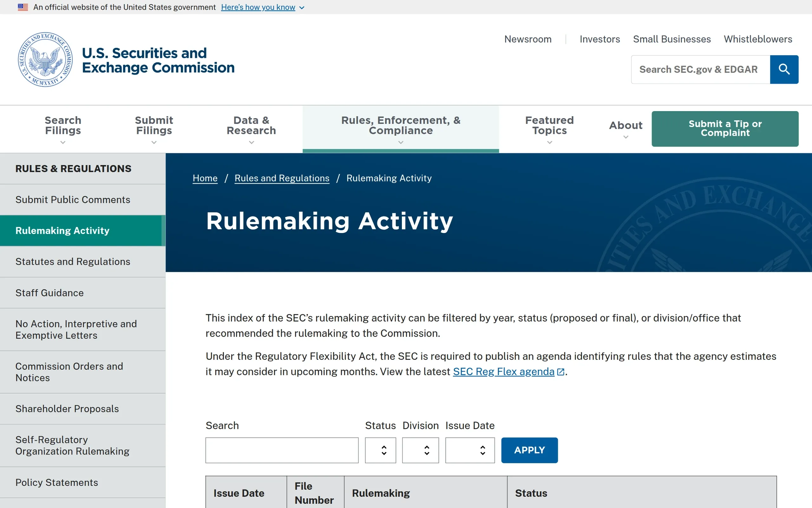Select Shareholder Proposals in sidebar

pyautogui.click(x=82, y=409)
